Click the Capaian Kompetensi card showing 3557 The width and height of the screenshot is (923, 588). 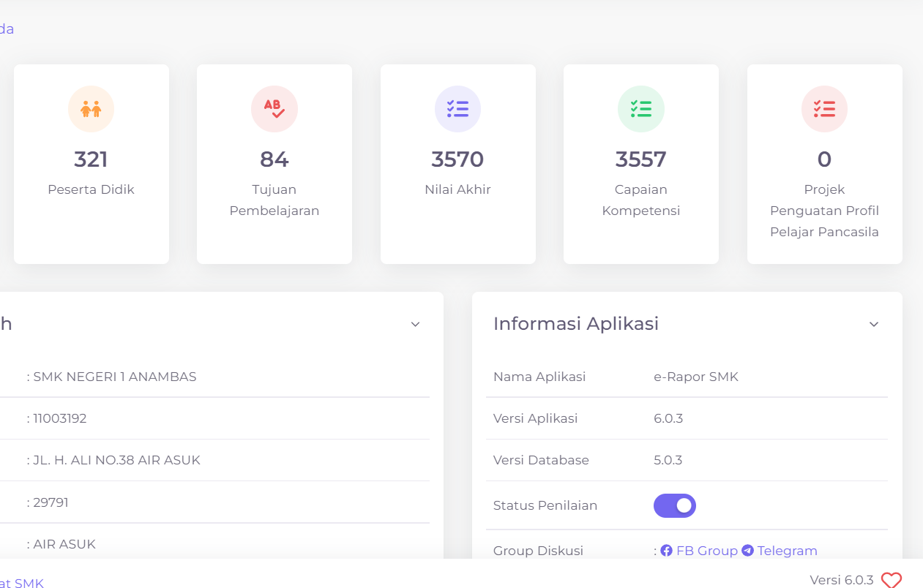coord(641,163)
